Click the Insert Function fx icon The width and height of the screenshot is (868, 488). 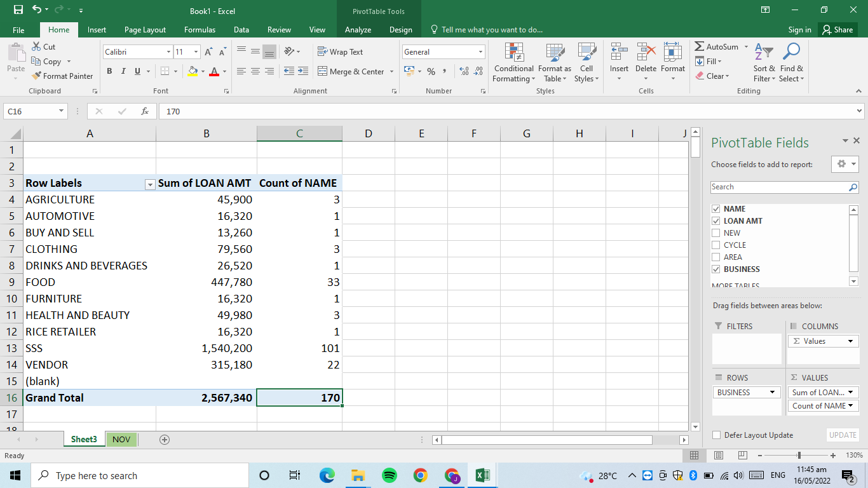point(145,111)
